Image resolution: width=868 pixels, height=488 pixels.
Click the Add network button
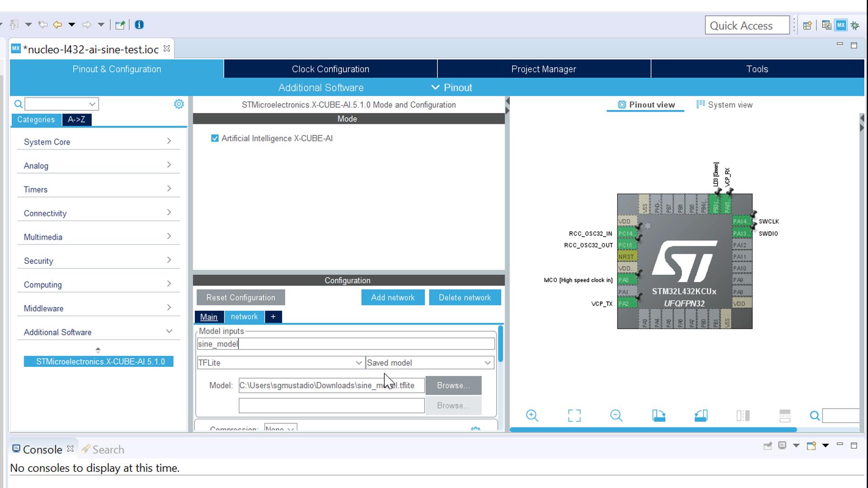(393, 297)
